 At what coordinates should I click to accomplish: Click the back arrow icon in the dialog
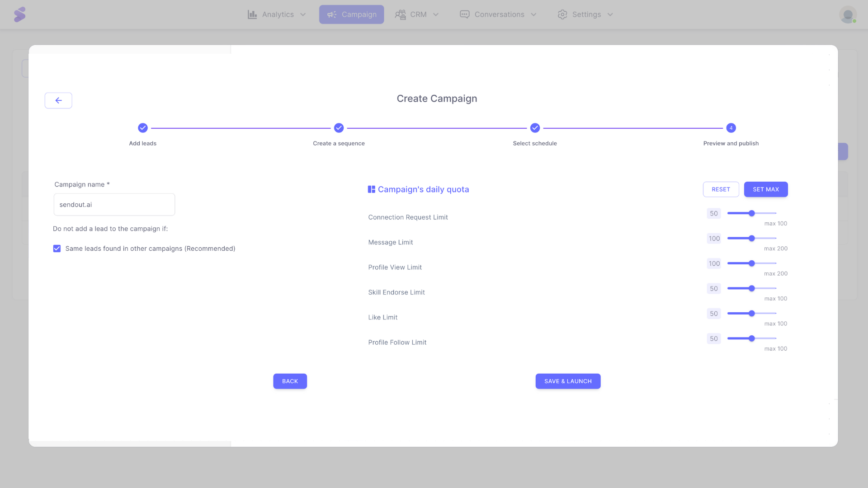[58, 100]
